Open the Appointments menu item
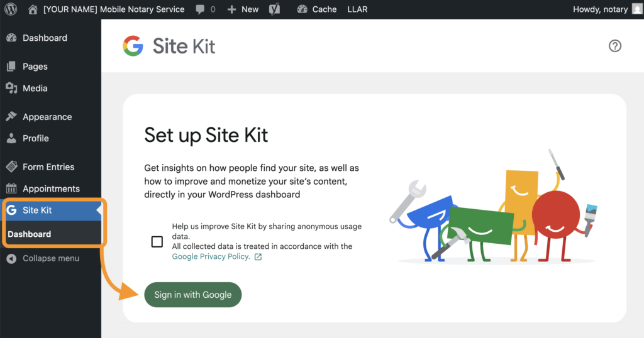The image size is (644, 338). click(x=50, y=188)
